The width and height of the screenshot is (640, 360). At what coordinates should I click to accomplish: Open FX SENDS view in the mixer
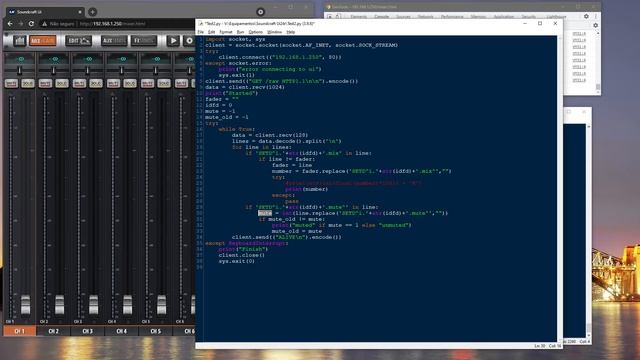[x=144, y=41]
